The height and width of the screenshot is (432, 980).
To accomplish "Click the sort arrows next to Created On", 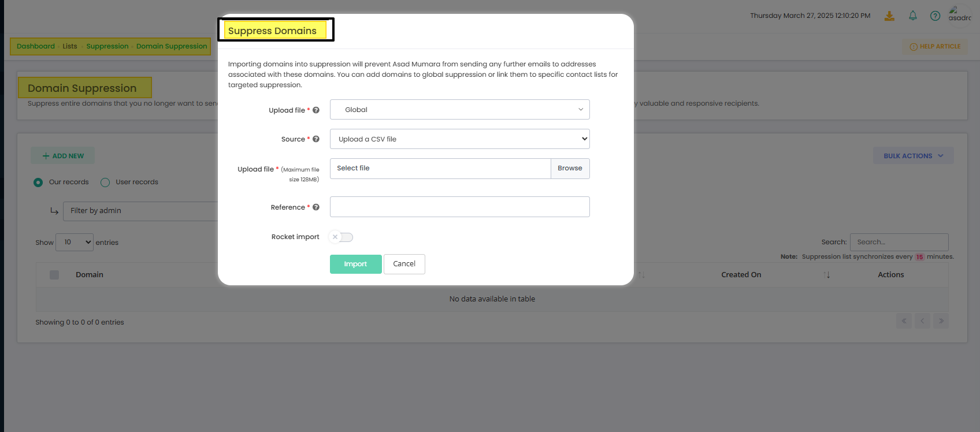I will point(827,275).
